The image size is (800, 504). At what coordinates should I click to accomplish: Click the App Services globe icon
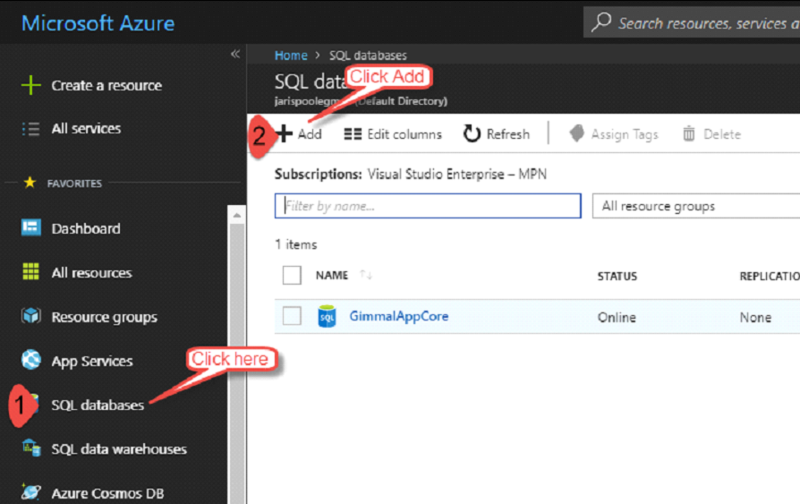pos(31,361)
